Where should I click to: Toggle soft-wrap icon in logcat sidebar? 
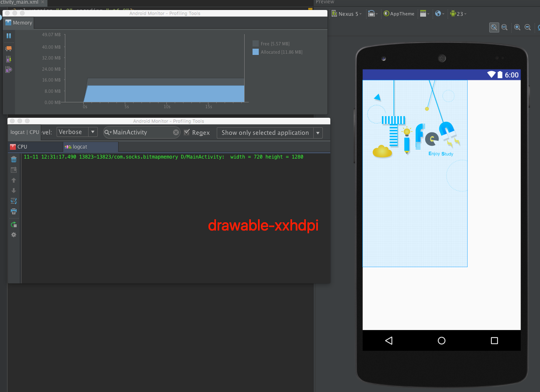[14, 201]
